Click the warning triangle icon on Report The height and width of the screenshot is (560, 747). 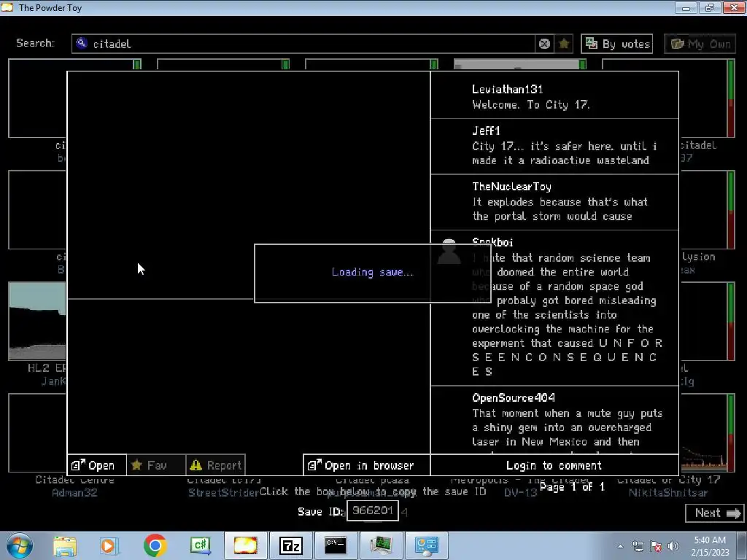(196, 464)
